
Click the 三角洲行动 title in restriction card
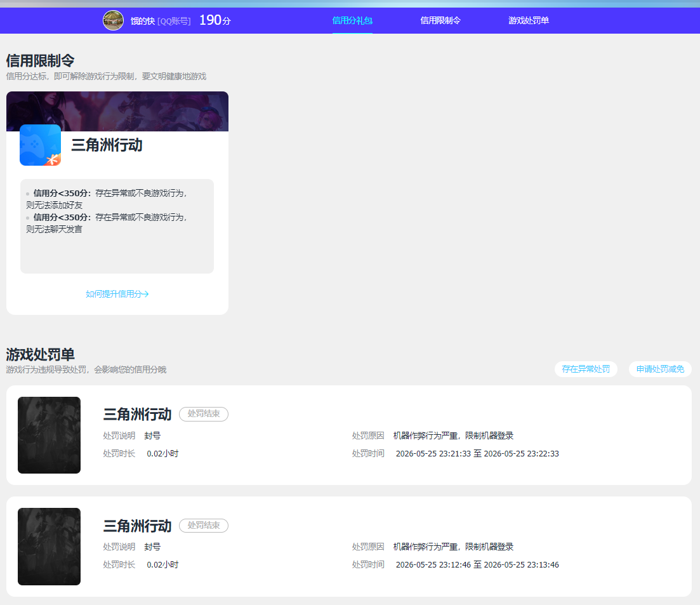tap(107, 145)
